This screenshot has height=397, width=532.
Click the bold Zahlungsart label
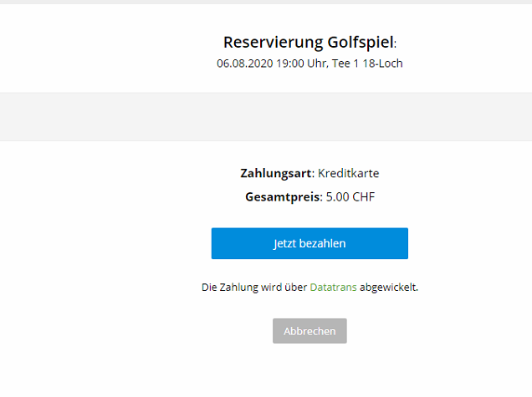click(x=276, y=173)
